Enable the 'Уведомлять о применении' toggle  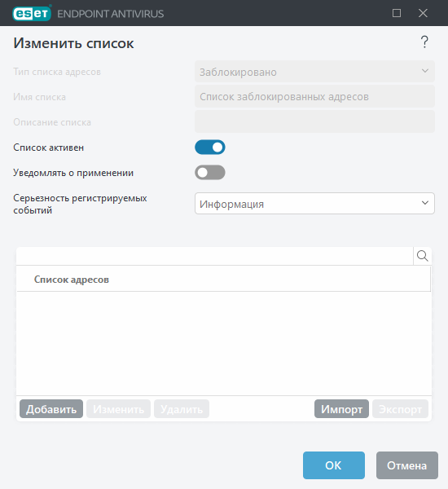pyautogui.click(x=210, y=173)
